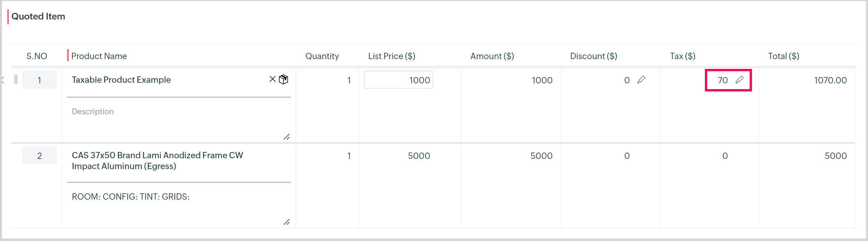
Task: Click the Discount edit pencil icon
Action: (641, 80)
